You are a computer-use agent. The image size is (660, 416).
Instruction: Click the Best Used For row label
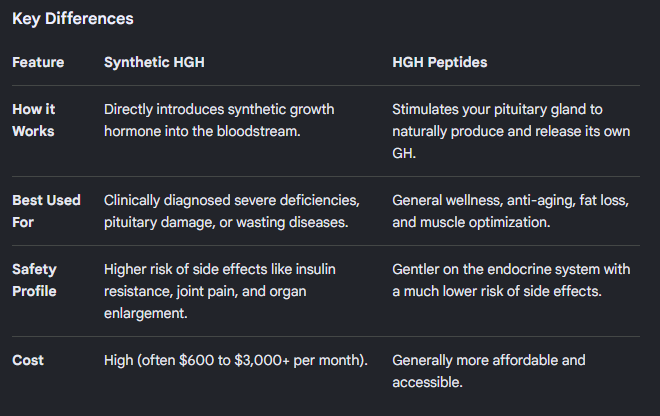coord(46,211)
